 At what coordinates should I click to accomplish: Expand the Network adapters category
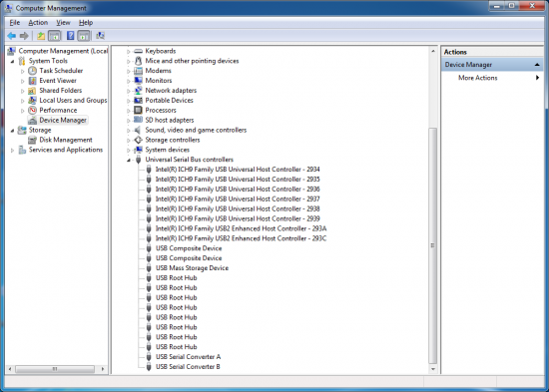click(x=129, y=91)
